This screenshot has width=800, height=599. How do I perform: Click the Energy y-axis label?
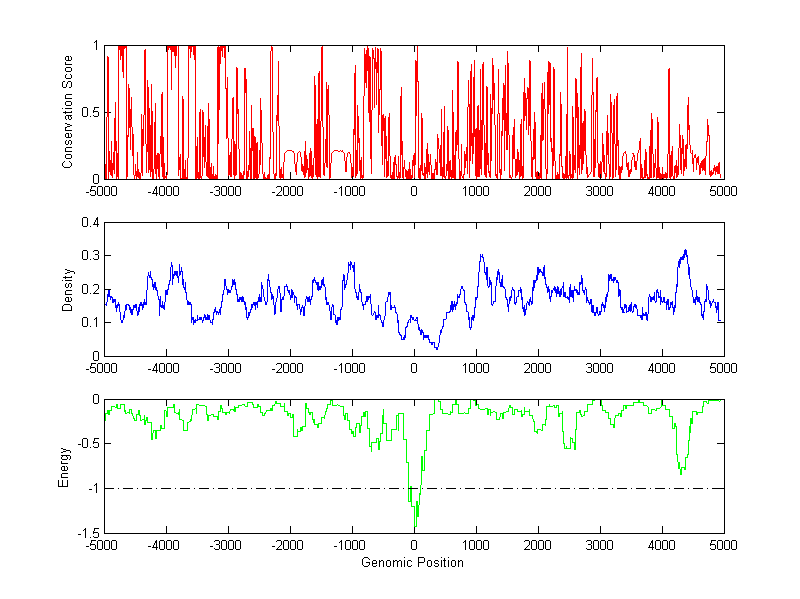(x=64, y=466)
